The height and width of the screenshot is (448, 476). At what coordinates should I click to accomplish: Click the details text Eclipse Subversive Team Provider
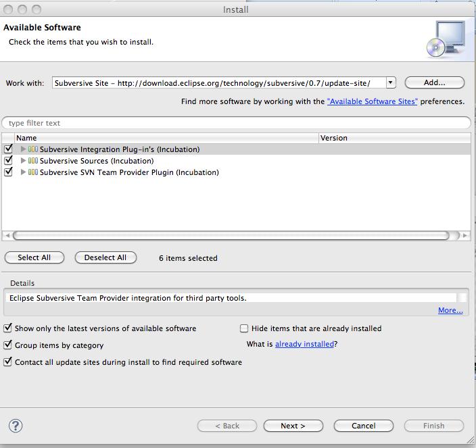(128, 298)
